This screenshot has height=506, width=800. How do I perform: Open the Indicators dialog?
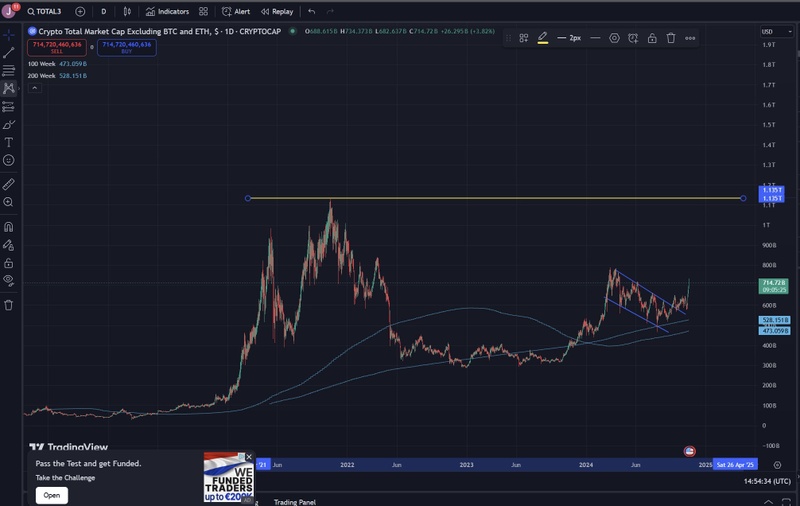[x=167, y=11]
